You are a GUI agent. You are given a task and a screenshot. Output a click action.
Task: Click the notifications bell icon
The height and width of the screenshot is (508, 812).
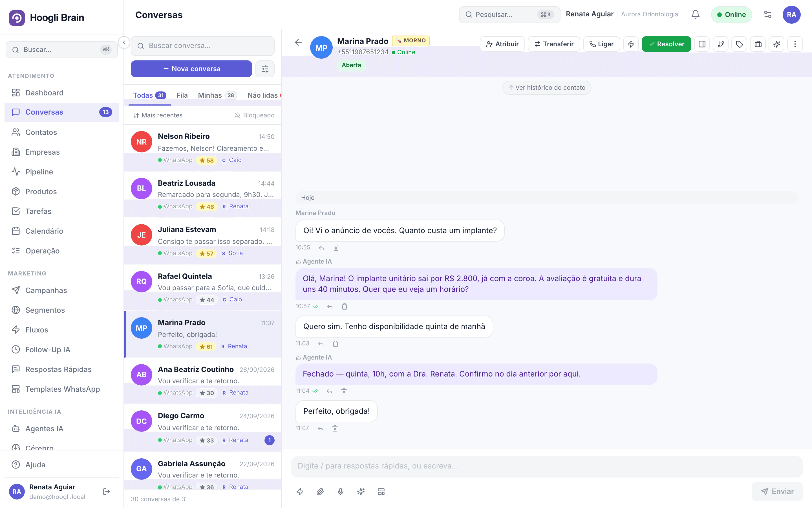point(695,14)
